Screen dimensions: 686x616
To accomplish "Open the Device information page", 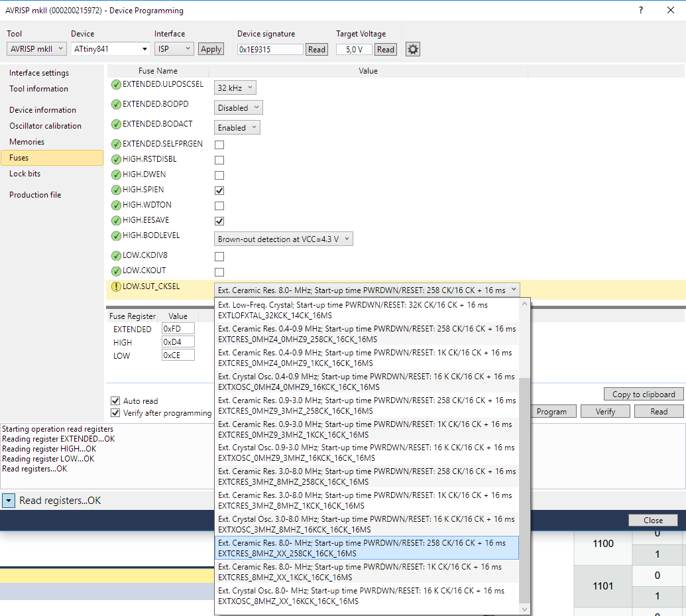I will pyautogui.click(x=42, y=110).
